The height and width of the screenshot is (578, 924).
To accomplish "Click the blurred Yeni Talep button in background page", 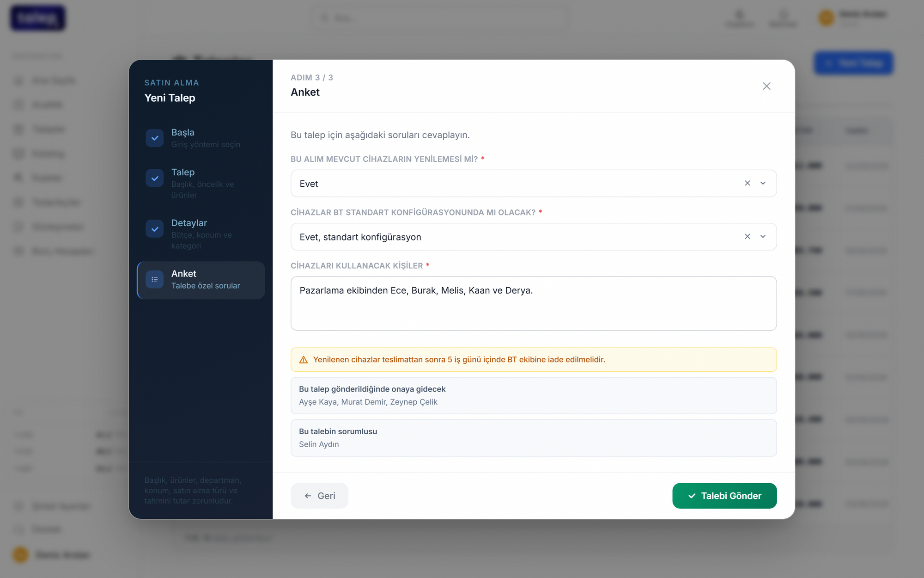I will 853,63.
